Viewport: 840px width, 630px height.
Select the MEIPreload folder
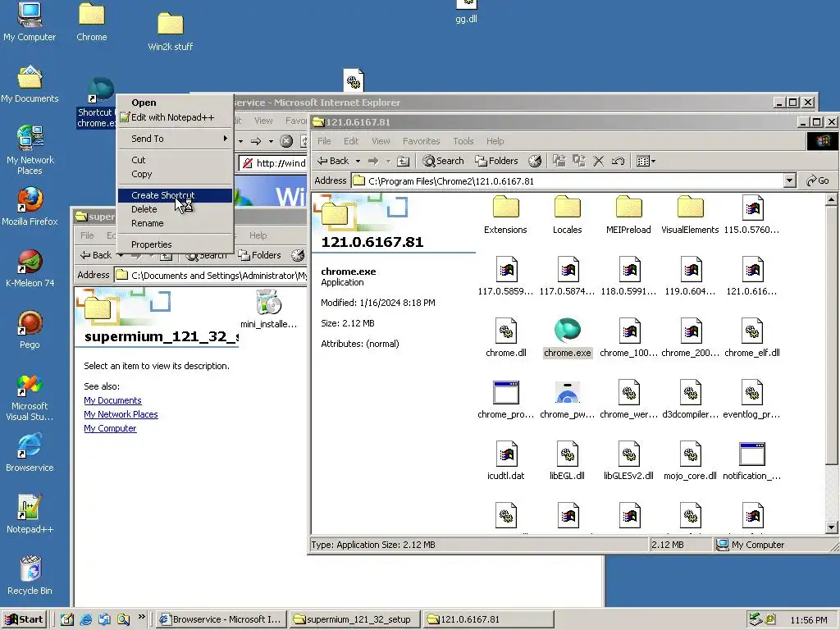pyautogui.click(x=628, y=214)
